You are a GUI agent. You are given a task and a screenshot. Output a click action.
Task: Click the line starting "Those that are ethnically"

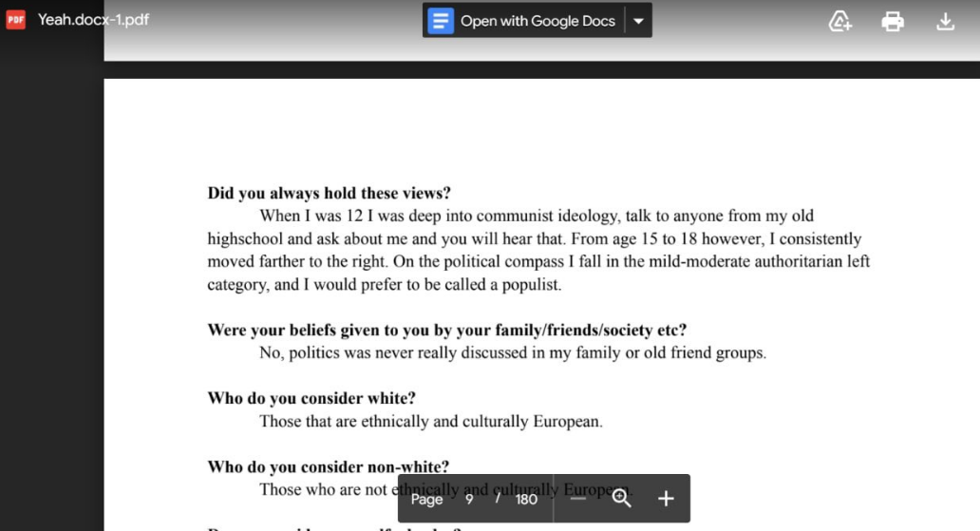(430, 421)
